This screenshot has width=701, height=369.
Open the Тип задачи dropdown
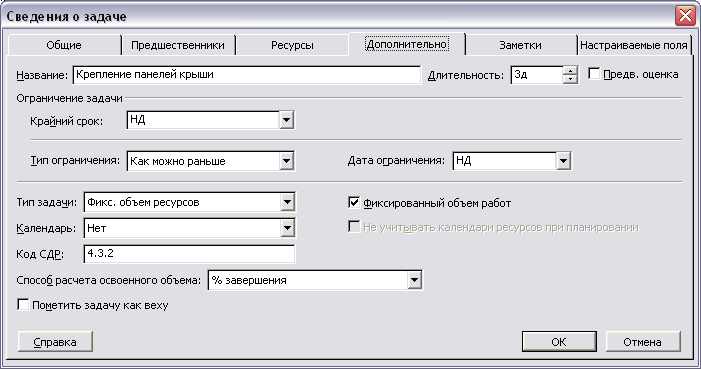[x=287, y=202]
